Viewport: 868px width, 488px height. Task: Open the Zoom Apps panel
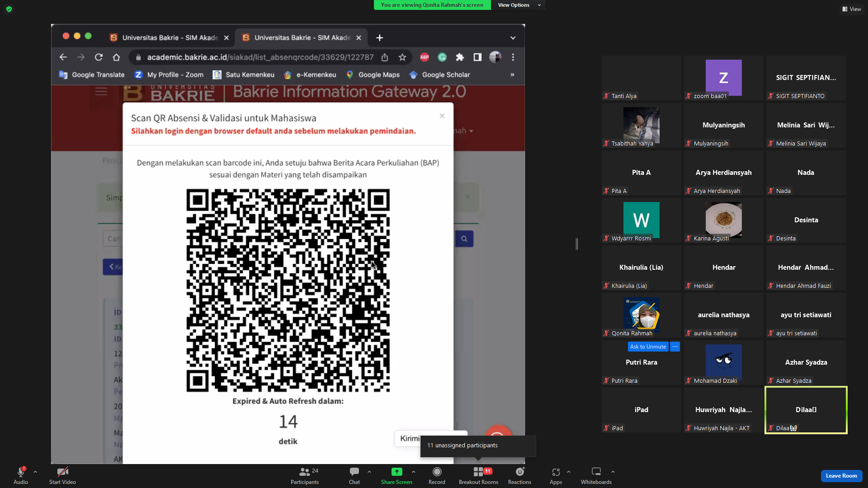point(556,475)
